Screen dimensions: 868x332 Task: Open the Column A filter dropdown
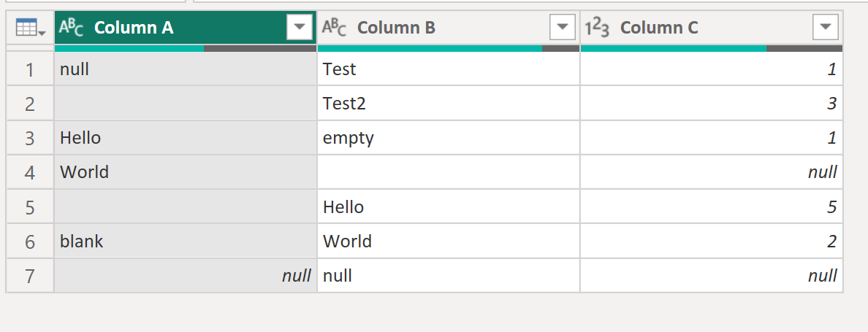pos(300,28)
